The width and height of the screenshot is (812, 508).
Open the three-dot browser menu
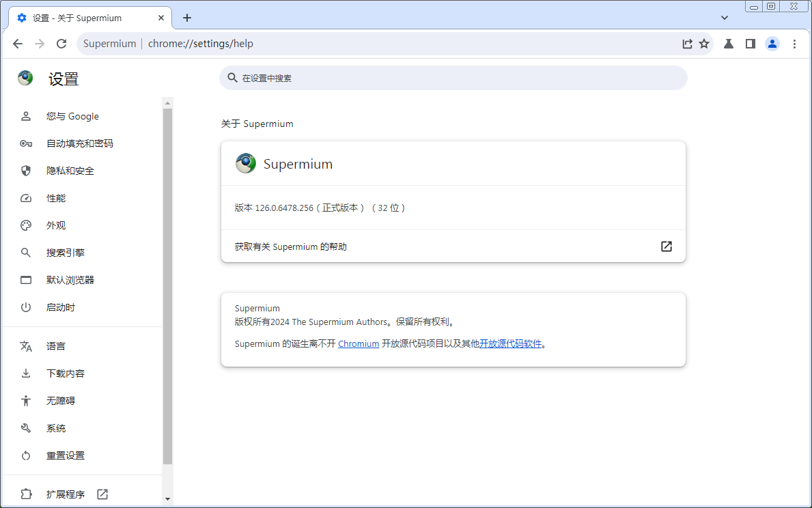[x=794, y=44]
